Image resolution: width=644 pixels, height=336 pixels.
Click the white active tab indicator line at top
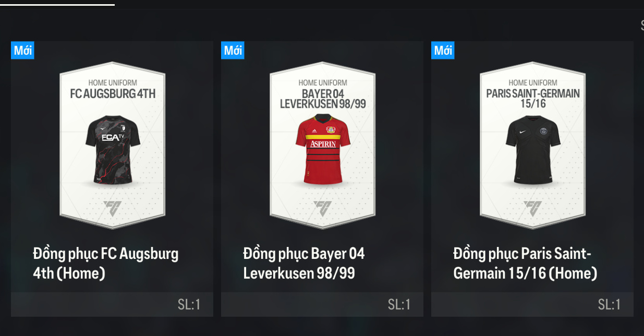[x=57, y=5]
